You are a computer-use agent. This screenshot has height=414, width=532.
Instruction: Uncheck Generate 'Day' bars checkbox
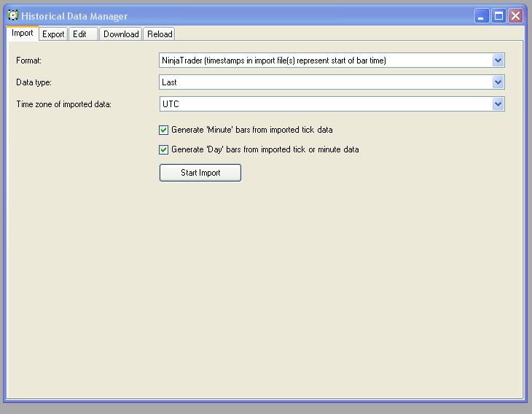tap(163, 149)
